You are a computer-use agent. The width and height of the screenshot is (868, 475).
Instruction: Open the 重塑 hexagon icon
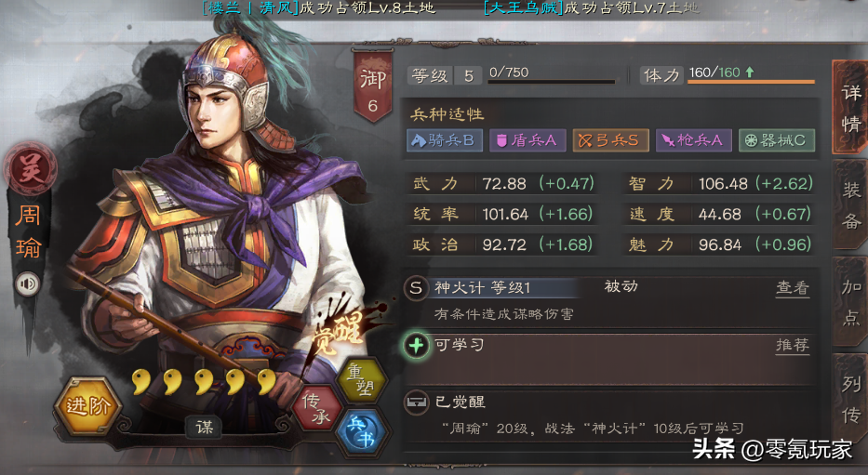click(364, 380)
